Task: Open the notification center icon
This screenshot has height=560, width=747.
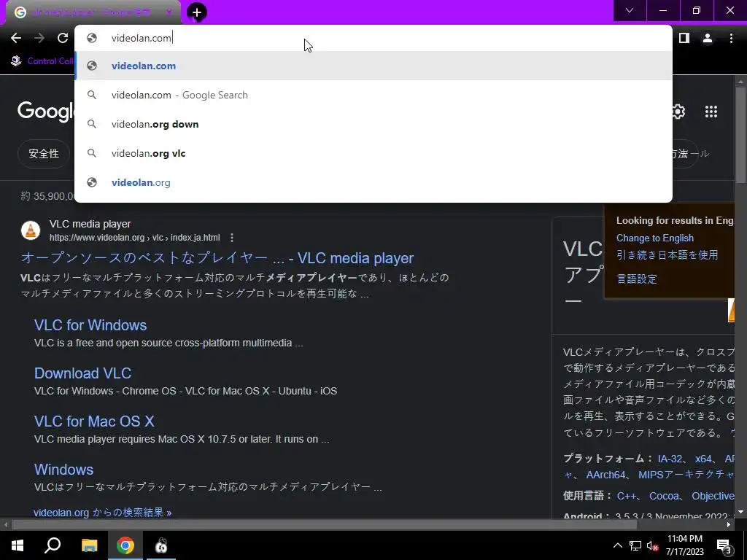Action: point(724,545)
